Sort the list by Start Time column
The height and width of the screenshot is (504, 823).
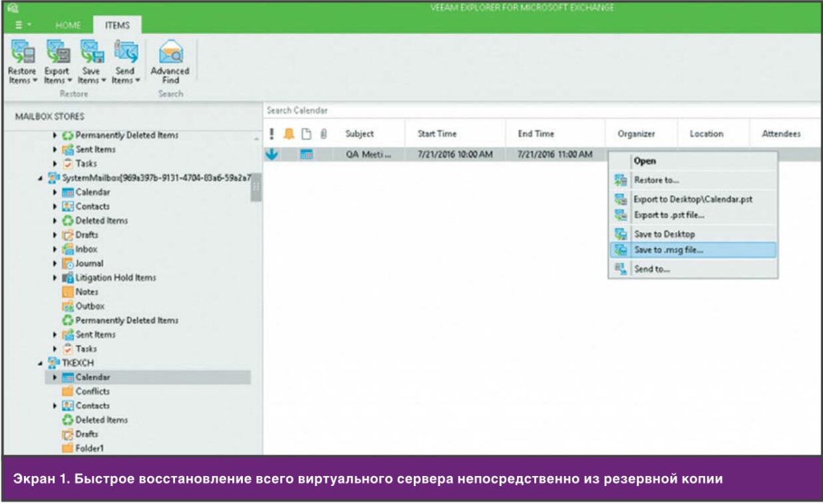point(437,134)
